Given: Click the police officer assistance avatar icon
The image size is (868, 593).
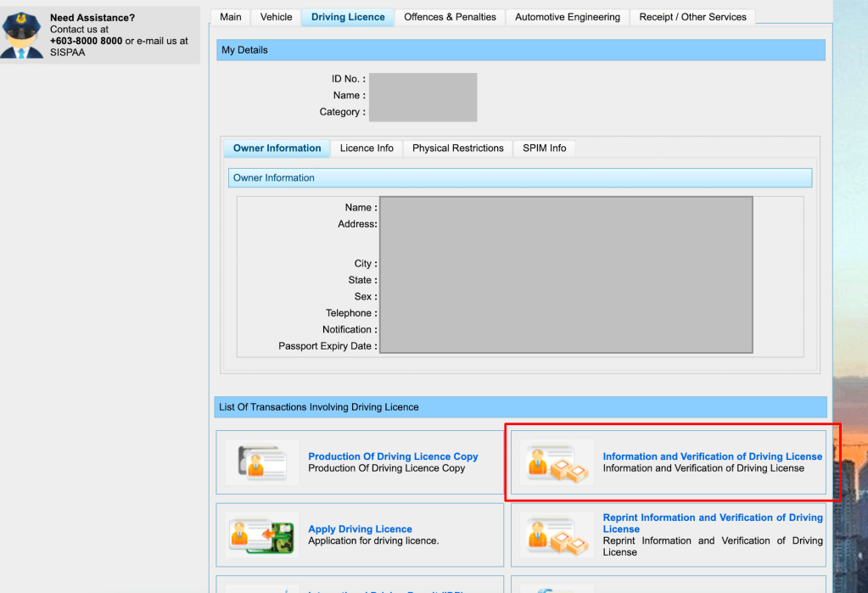Looking at the screenshot, I should (23, 35).
